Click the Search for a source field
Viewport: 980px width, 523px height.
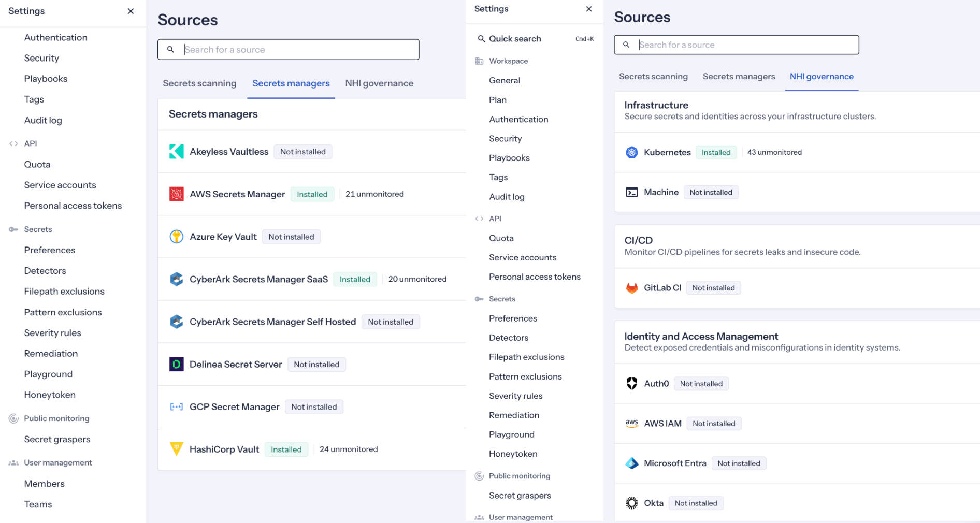click(736, 45)
